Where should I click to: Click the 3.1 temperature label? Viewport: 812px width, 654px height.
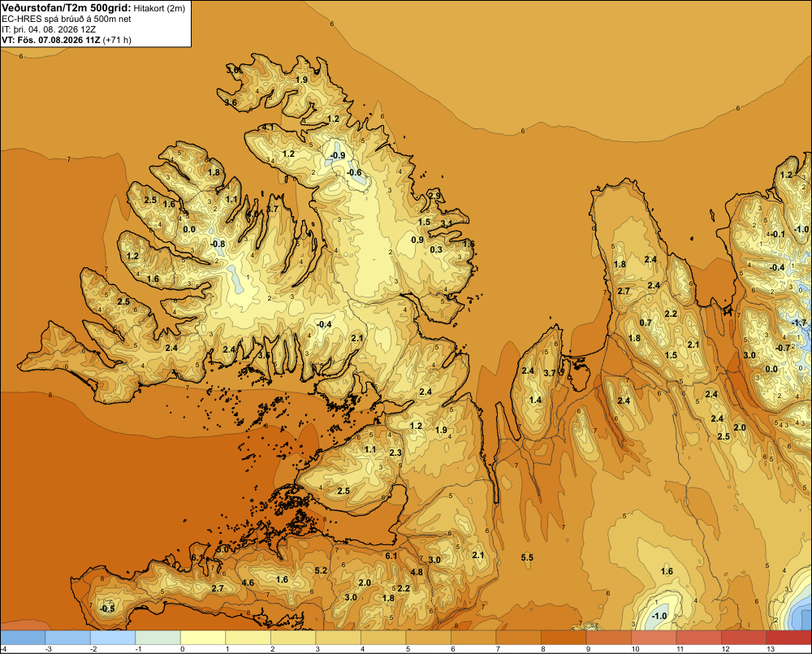tap(447, 224)
